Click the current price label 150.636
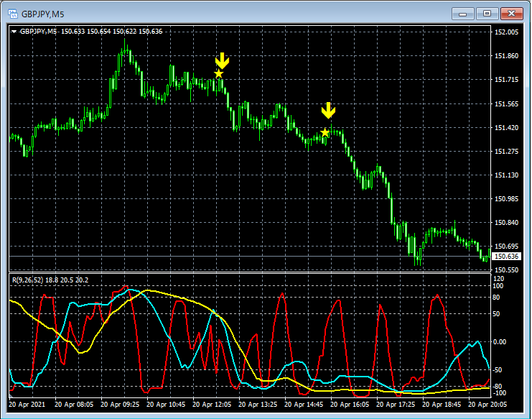This screenshot has width=532, height=419. [x=507, y=257]
